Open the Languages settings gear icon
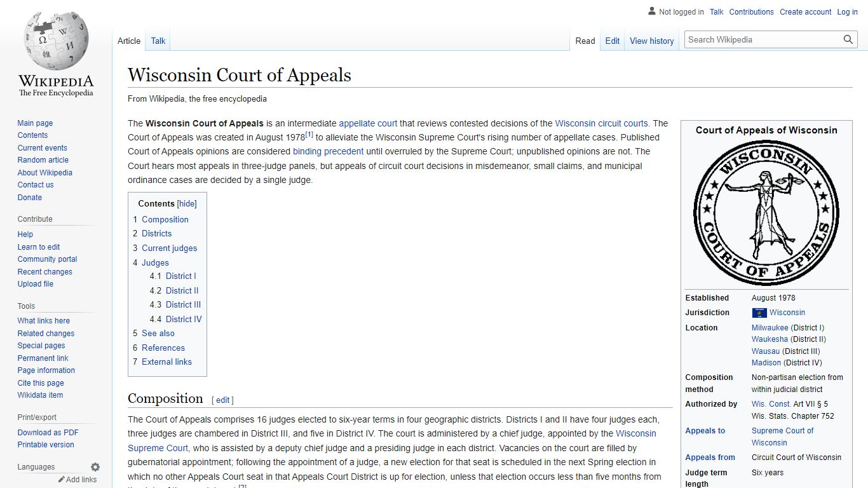The width and height of the screenshot is (868, 488). coord(95,466)
